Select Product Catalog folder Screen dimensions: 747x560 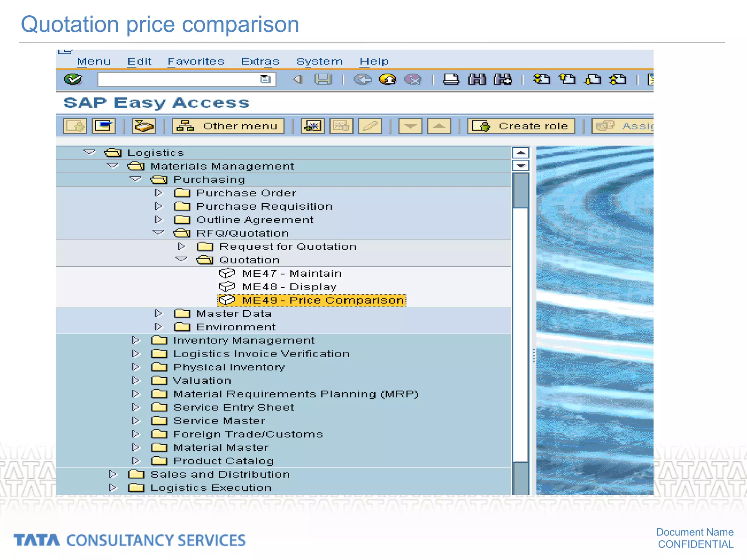tap(212, 461)
